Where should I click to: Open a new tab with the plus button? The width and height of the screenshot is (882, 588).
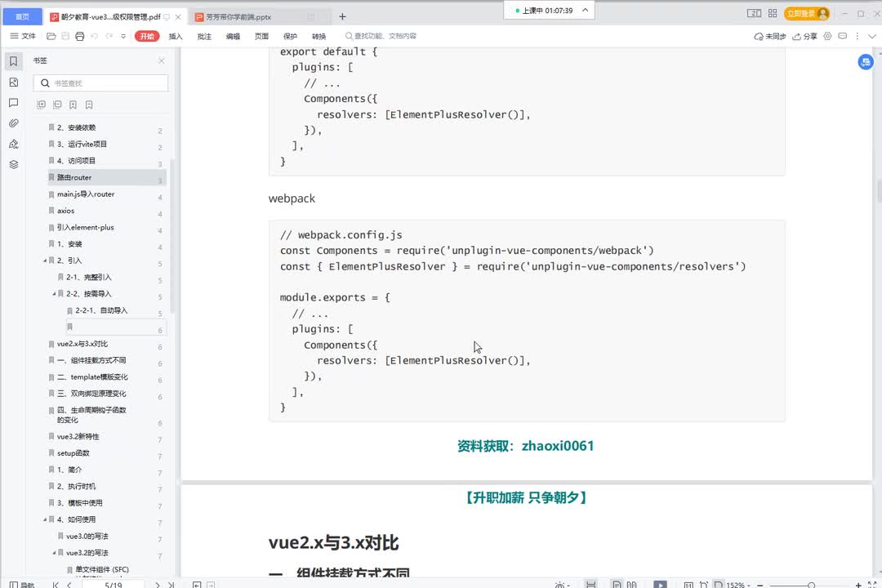[x=342, y=16]
